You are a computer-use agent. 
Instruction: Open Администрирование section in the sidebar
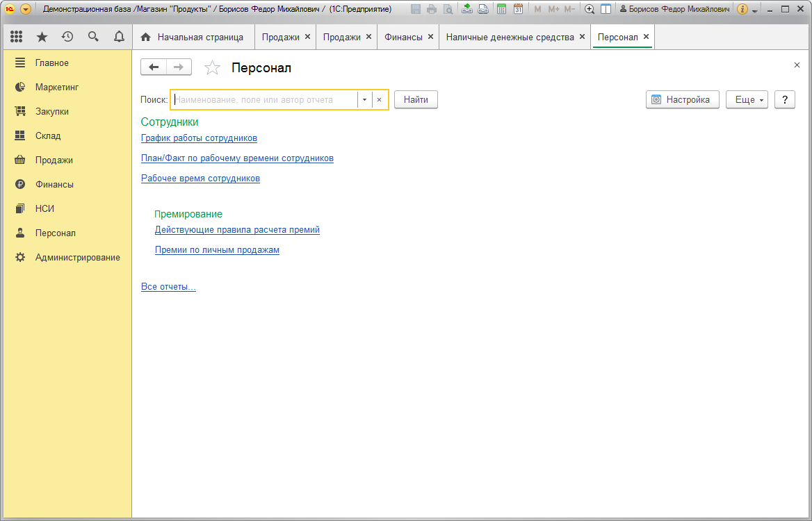pyautogui.click(x=67, y=258)
